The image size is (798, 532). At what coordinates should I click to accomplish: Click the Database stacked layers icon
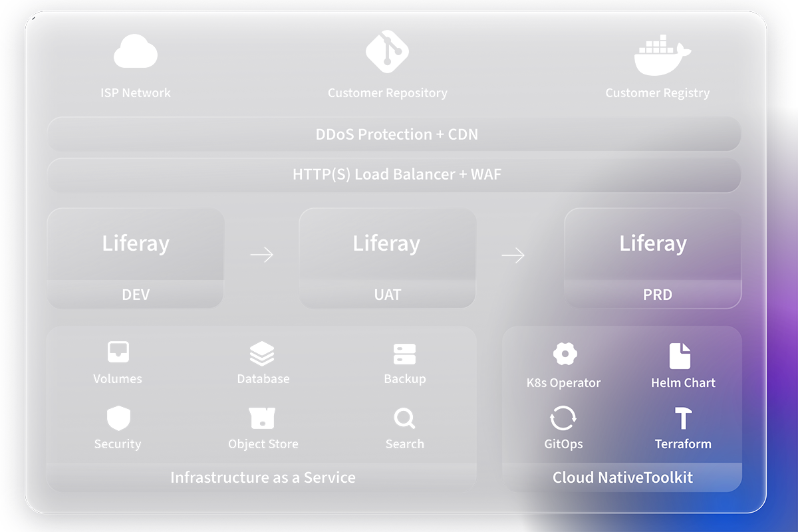[262, 354]
